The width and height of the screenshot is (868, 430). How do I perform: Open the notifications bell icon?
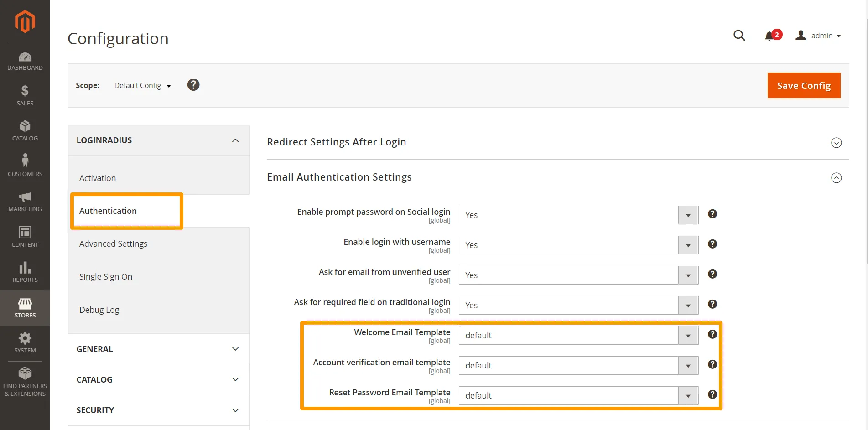(770, 36)
